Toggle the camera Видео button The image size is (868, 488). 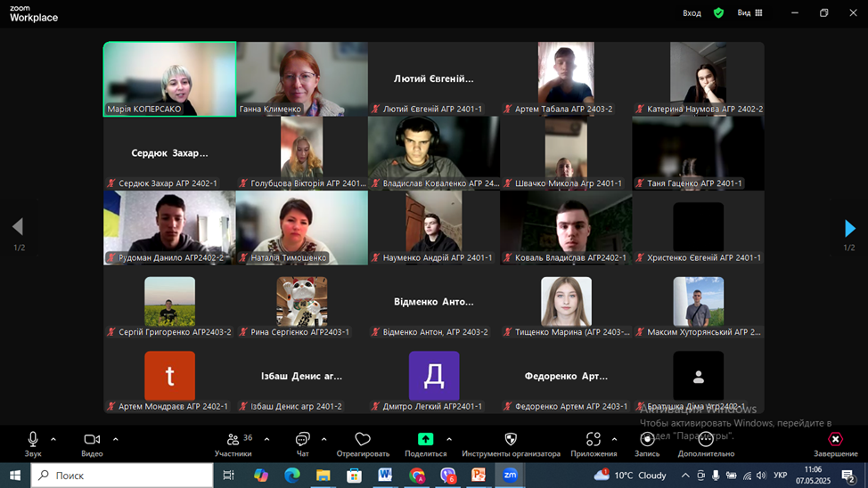point(92,444)
